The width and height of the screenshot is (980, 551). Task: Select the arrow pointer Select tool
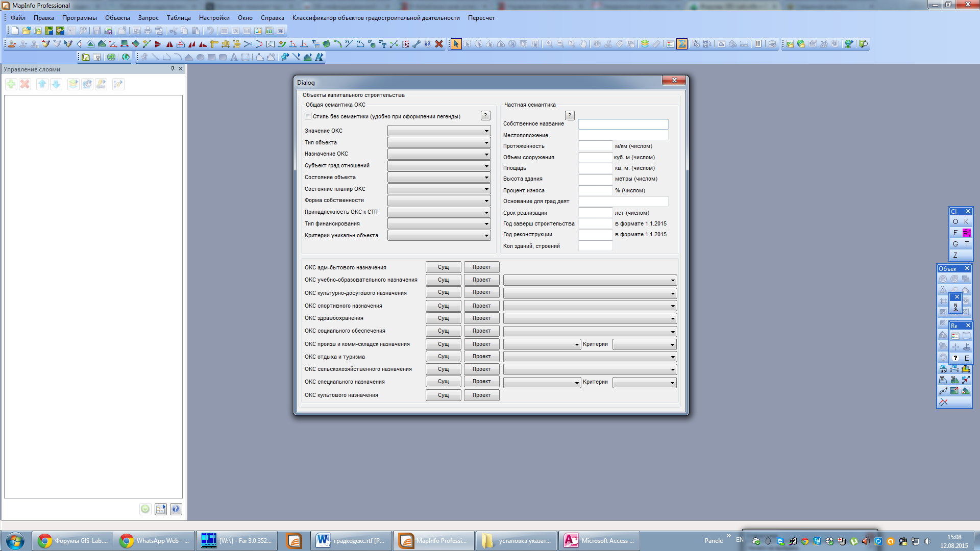point(456,44)
